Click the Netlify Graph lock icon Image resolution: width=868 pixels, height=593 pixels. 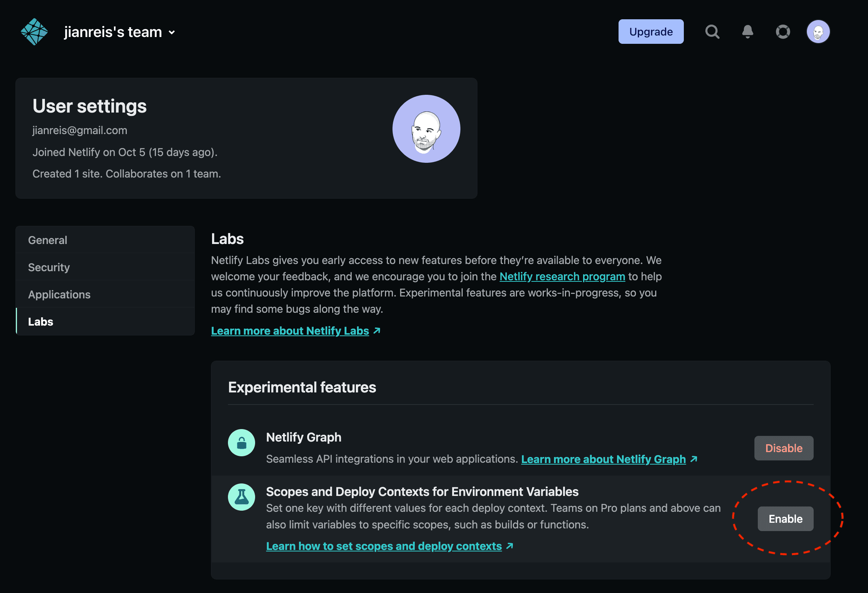pos(242,443)
